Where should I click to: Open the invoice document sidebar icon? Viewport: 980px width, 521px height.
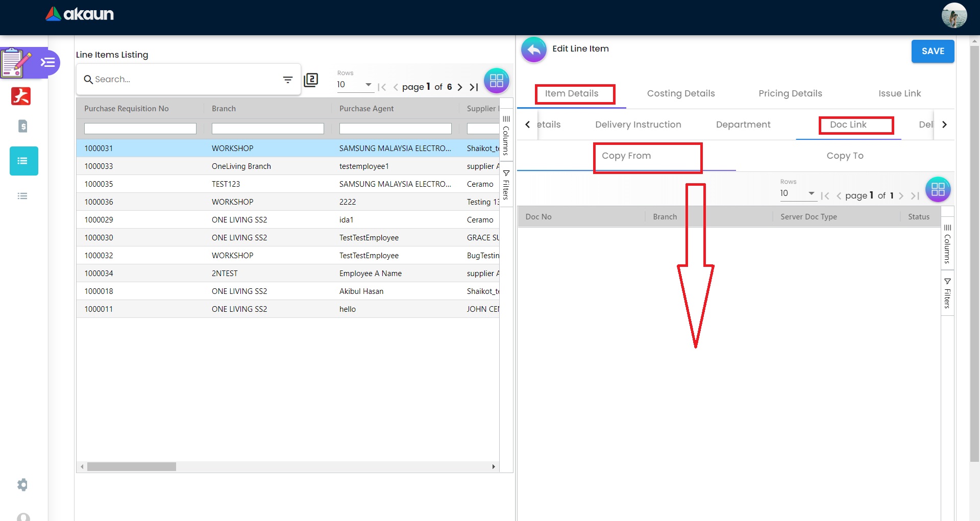(22, 126)
